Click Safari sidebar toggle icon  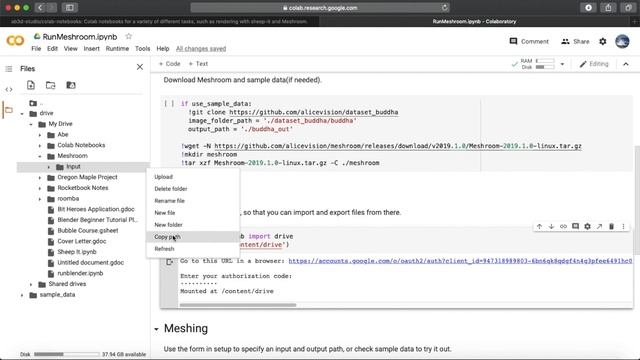tap(70, 8)
